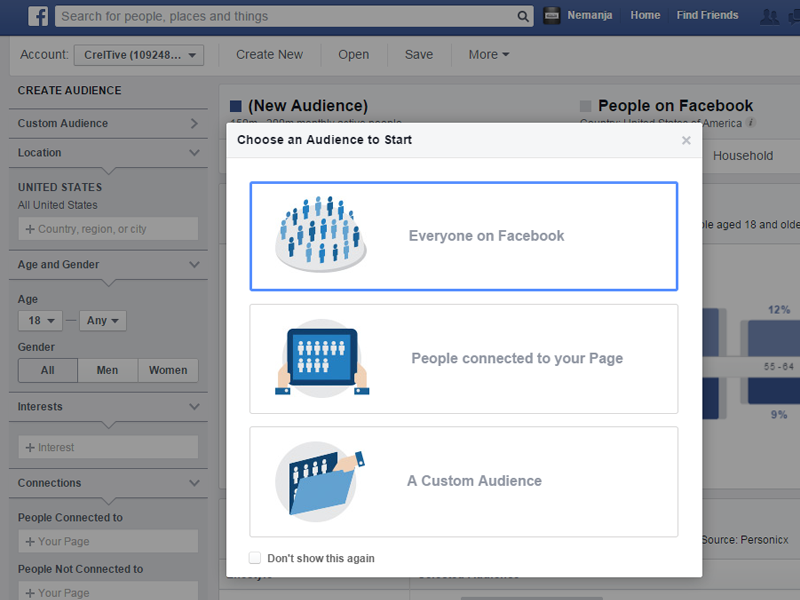800x600 pixels.
Task: Click Save in the toolbar
Action: click(419, 55)
